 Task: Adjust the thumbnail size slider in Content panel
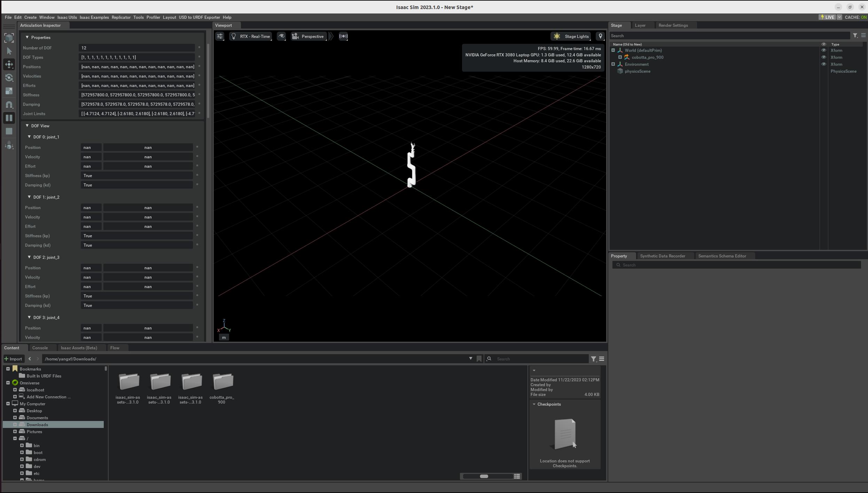tap(484, 476)
